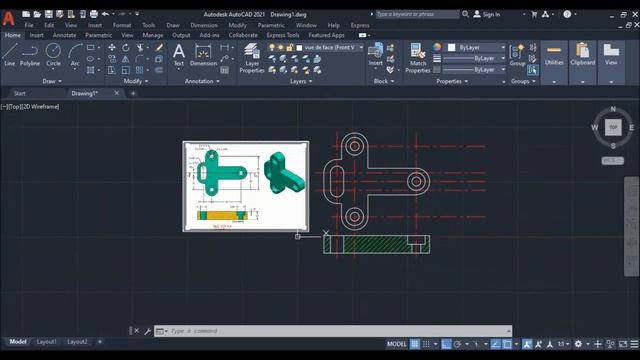Toggle ortho mode in status bar
This screenshot has width=640, height=360.
tap(446, 344)
